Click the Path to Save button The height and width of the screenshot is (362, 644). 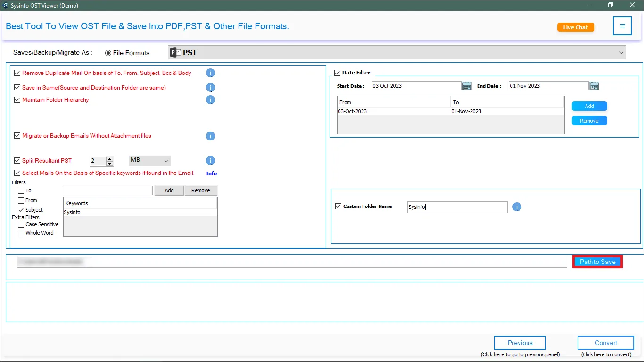click(x=597, y=262)
